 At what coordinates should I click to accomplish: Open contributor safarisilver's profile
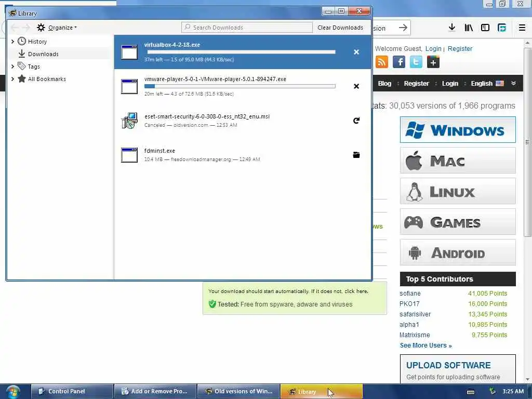pyautogui.click(x=415, y=314)
